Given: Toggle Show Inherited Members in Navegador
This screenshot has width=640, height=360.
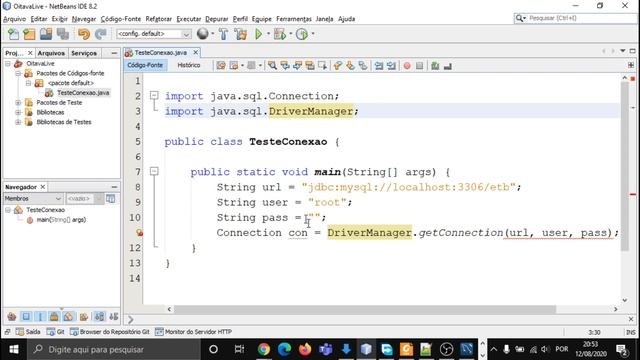Looking at the screenshot, I should click(12, 317).
